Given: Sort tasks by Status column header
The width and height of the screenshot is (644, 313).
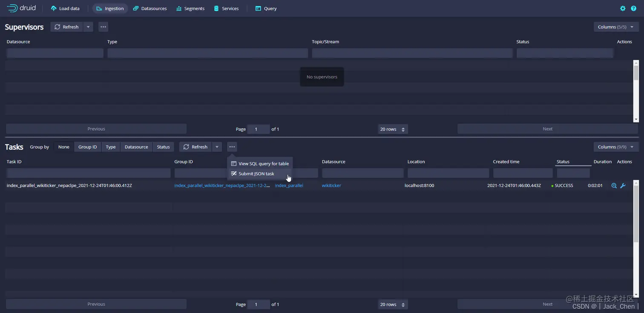Looking at the screenshot, I should [563, 162].
